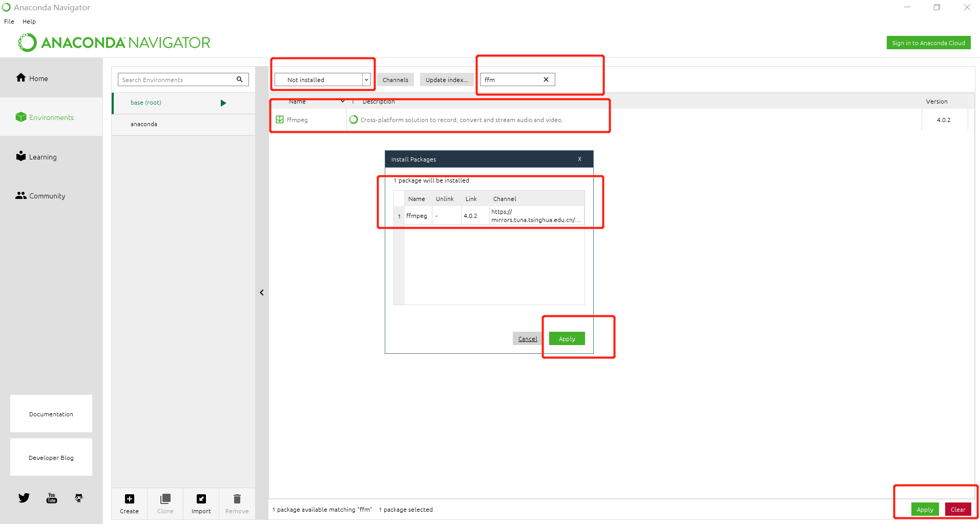The width and height of the screenshot is (980, 524).
Task: Select the anaconda environment
Action: point(183,124)
